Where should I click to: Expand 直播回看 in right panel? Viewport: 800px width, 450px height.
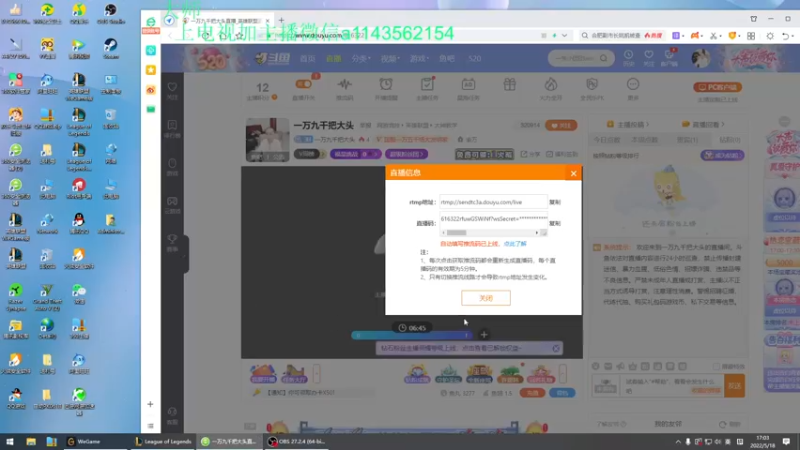pos(703,124)
